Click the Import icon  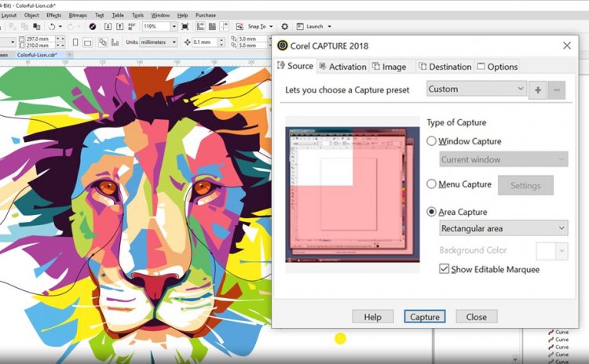[x=108, y=26]
